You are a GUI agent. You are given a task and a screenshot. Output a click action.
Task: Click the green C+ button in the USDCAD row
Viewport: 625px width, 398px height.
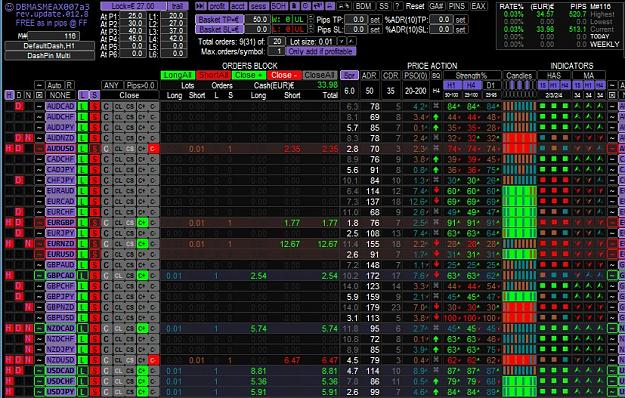[x=142, y=371]
